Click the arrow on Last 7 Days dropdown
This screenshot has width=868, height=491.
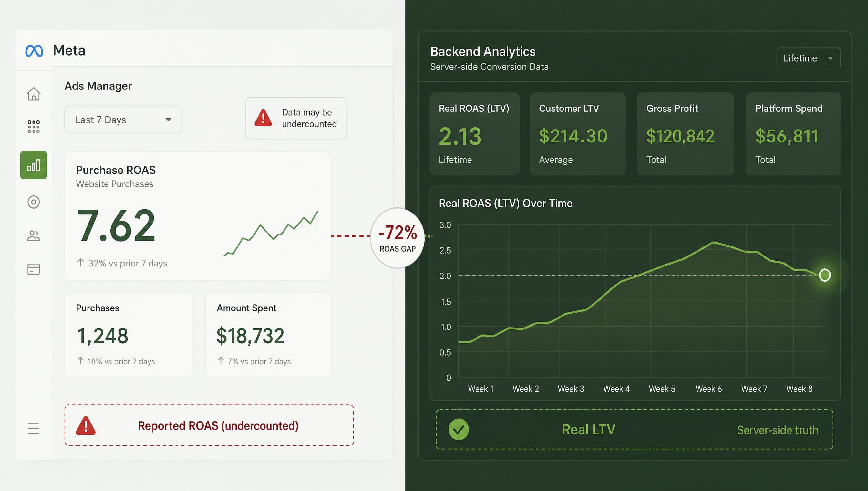click(x=168, y=120)
